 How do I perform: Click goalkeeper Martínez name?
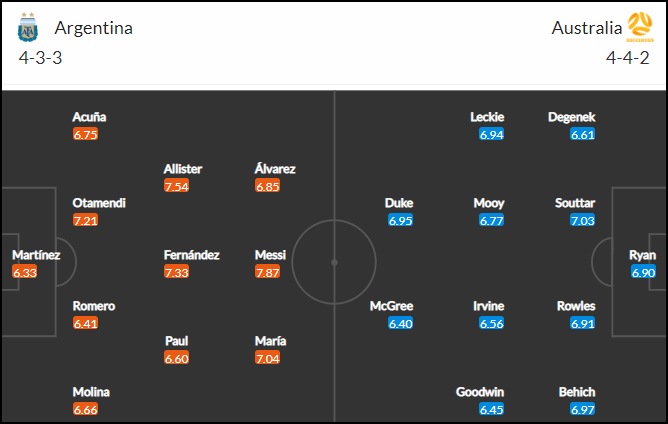pos(36,255)
